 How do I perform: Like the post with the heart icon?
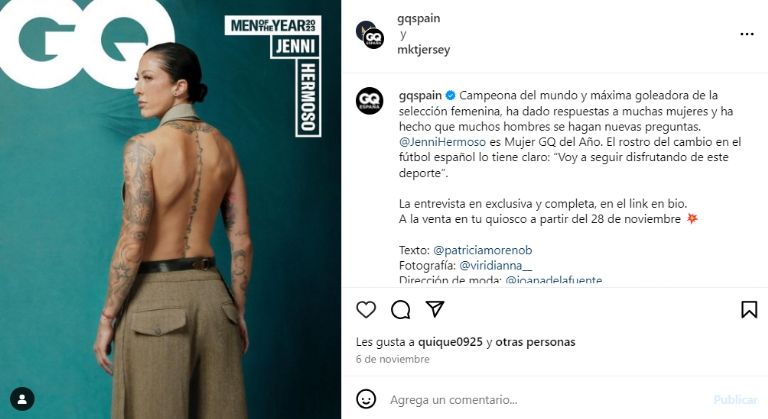point(366,310)
